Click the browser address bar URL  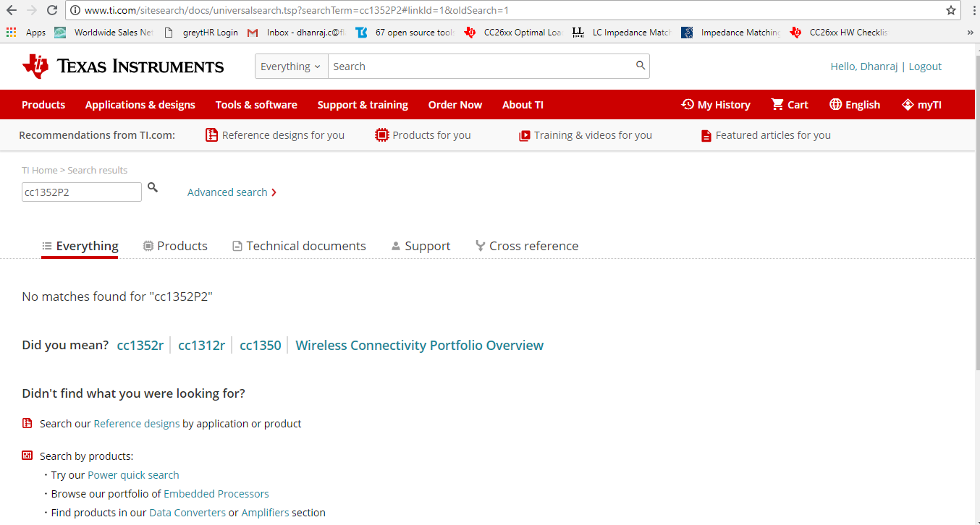[297, 11]
